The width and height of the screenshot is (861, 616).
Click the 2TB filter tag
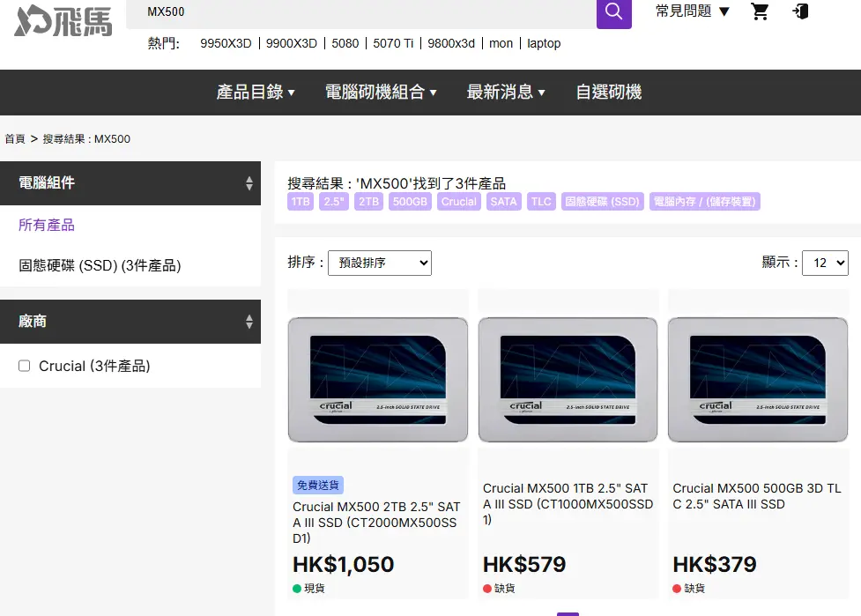[368, 202]
